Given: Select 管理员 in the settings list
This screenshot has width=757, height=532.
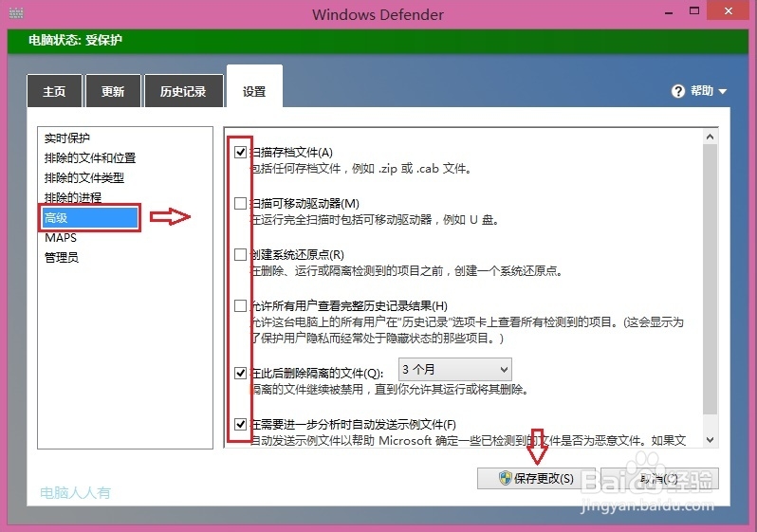Looking at the screenshot, I should [x=62, y=257].
